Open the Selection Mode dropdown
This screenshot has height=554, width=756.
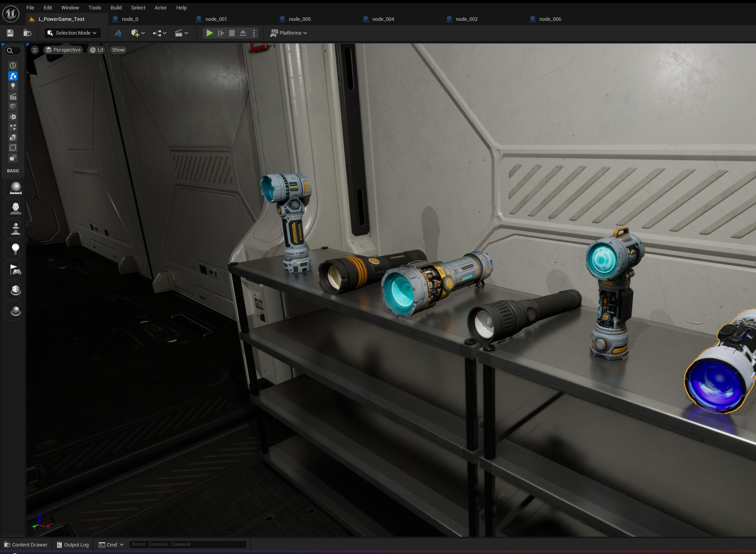point(72,33)
